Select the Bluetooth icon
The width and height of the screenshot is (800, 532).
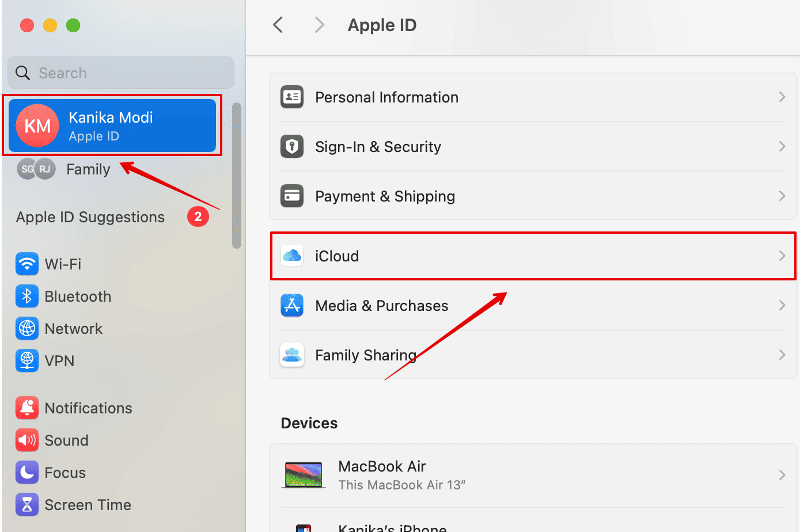[x=27, y=297]
